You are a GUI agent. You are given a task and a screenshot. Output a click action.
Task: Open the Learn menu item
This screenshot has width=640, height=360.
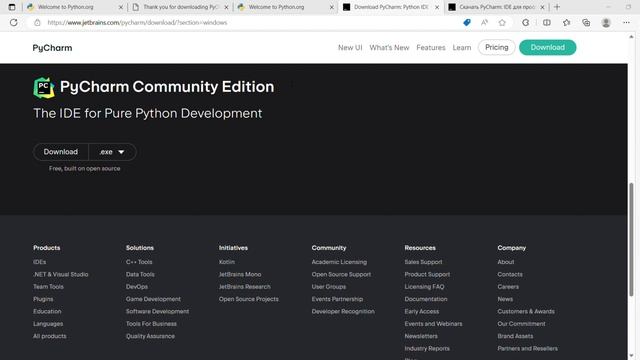coord(462,47)
